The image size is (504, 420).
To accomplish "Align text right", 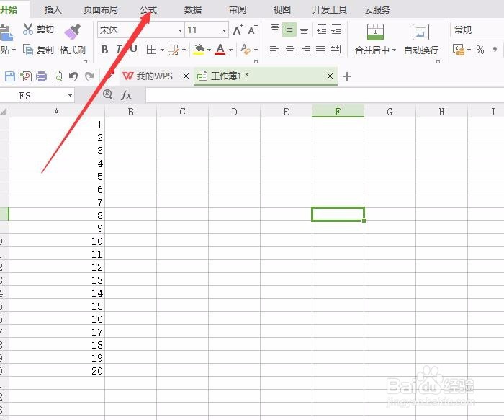I will 306,50.
